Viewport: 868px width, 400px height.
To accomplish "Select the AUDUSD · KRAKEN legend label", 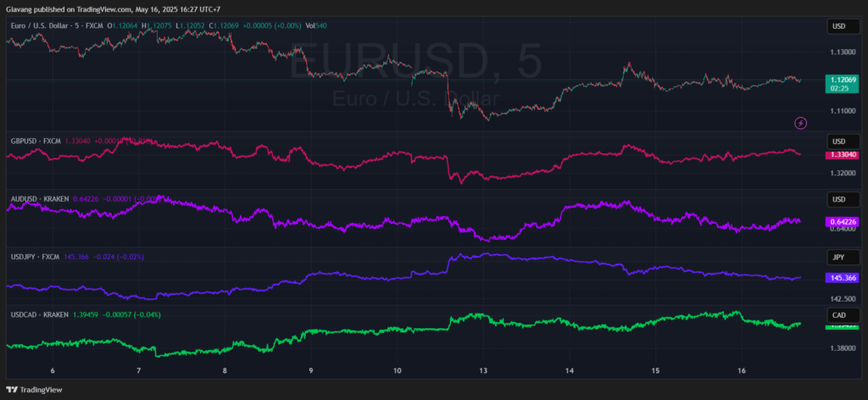I will click(40, 198).
